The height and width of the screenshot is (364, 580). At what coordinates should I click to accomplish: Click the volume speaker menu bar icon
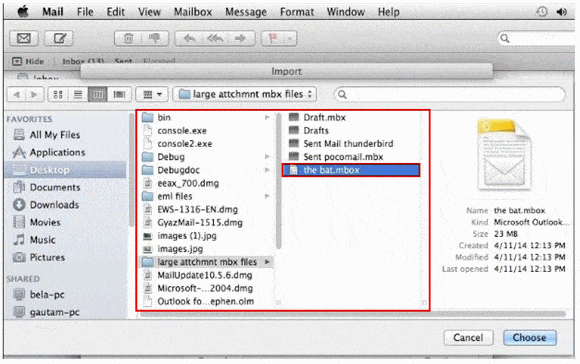point(562,12)
